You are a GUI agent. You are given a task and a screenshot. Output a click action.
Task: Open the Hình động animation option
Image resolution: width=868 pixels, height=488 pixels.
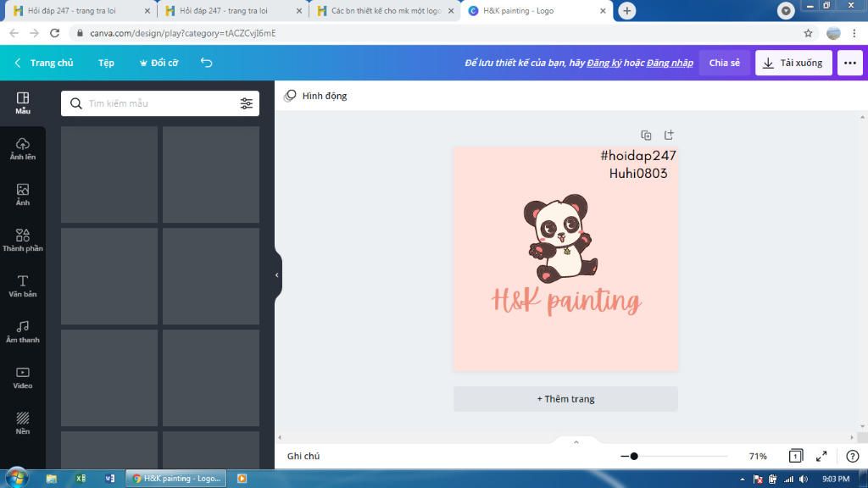(x=315, y=96)
